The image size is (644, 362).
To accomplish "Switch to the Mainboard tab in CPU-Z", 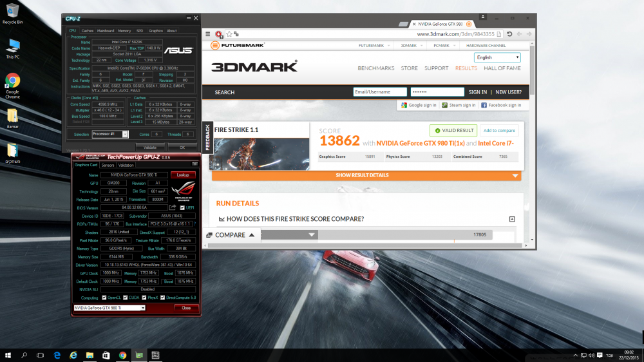I will pyautogui.click(x=106, y=30).
